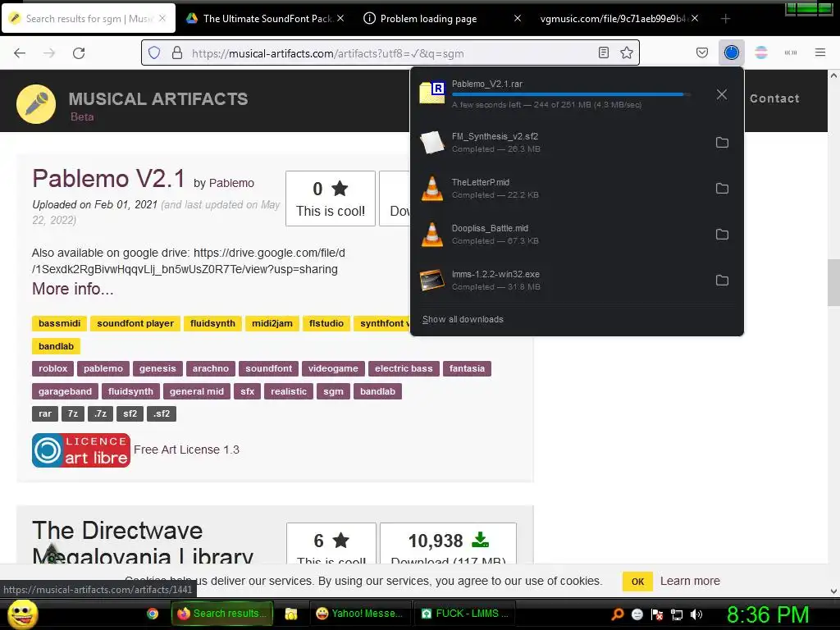The image size is (840, 630).
Task: Select the flstudio tag
Action: tap(326, 323)
